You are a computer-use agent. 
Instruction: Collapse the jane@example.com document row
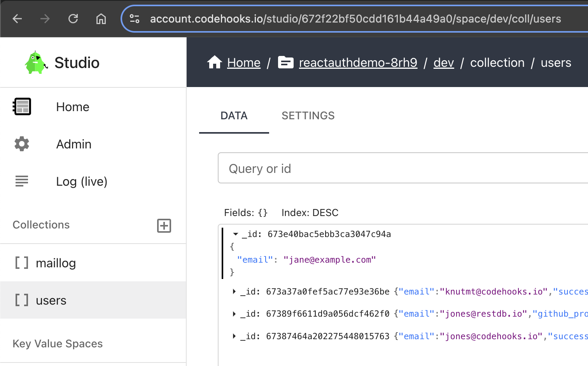pyautogui.click(x=235, y=234)
